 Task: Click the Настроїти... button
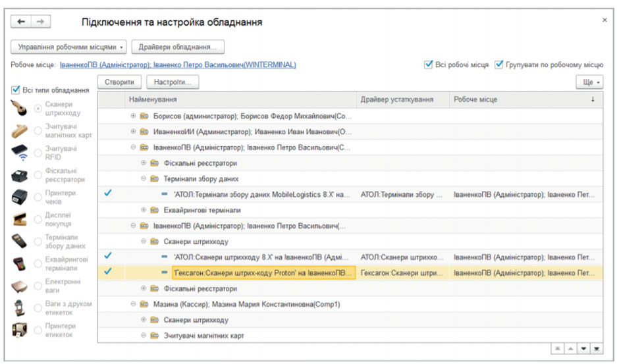(x=173, y=82)
